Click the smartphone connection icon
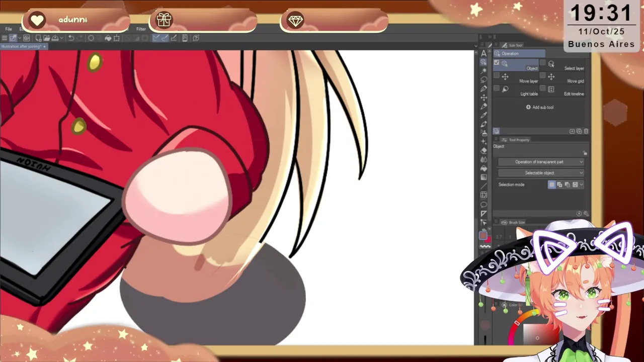Screen dimensions: 644x362 [185, 38]
